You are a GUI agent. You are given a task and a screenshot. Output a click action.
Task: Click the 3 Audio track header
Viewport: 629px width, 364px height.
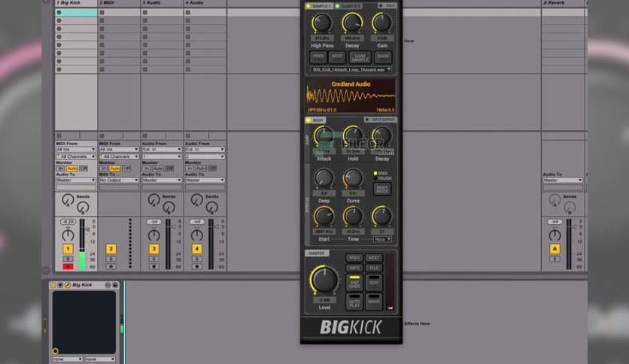(162, 3)
